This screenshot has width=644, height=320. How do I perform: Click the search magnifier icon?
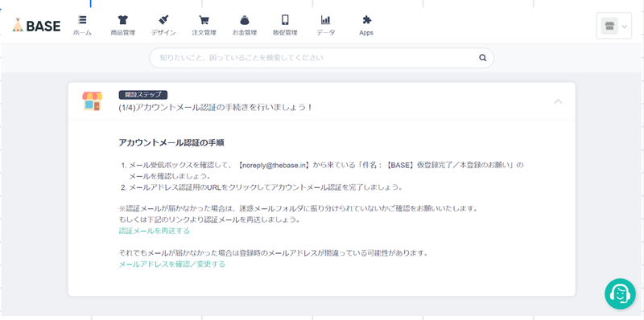click(x=482, y=58)
